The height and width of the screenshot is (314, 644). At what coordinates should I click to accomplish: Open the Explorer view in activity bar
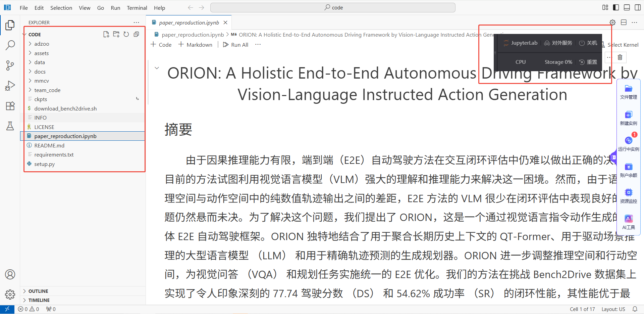[x=10, y=25]
